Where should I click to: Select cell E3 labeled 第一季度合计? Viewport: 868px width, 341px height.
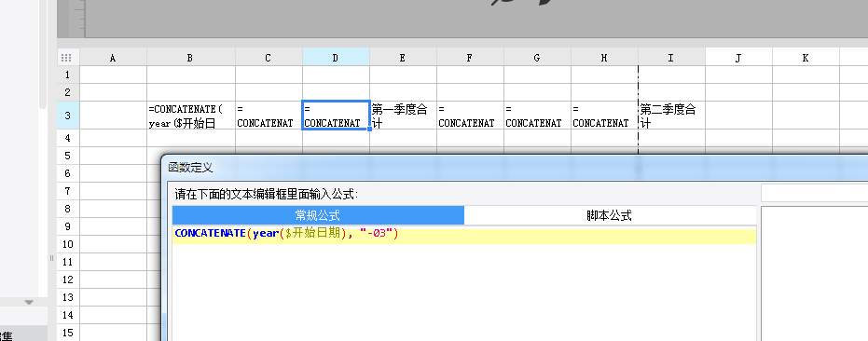click(403, 116)
